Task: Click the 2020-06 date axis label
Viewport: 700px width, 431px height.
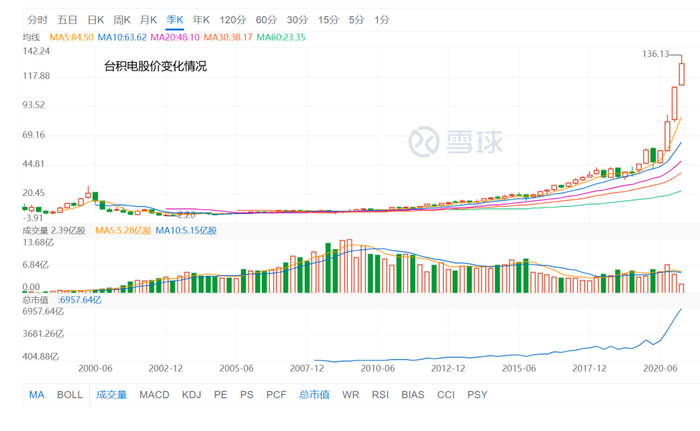Action: (x=660, y=368)
